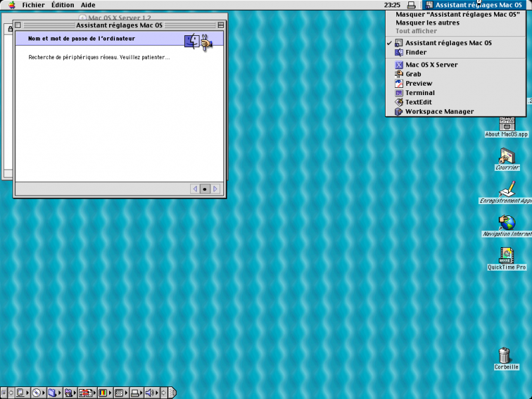Select the Corbeille trash icon

click(x=505, y=358)
